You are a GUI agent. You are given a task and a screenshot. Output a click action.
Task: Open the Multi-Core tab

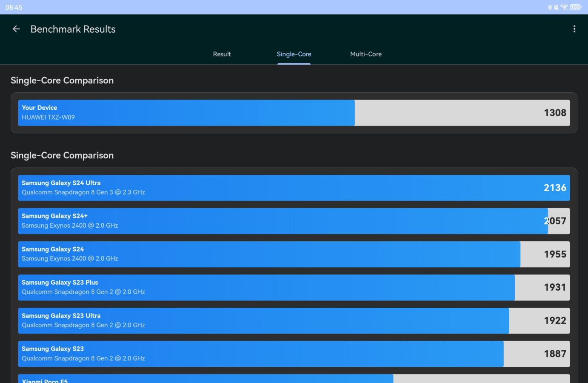point(366,54)
